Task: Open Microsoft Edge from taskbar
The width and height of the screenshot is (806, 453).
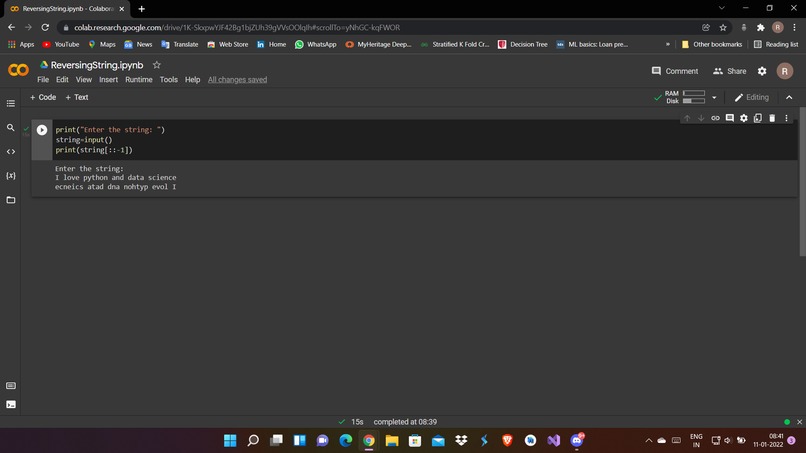Action: [345, 440]
